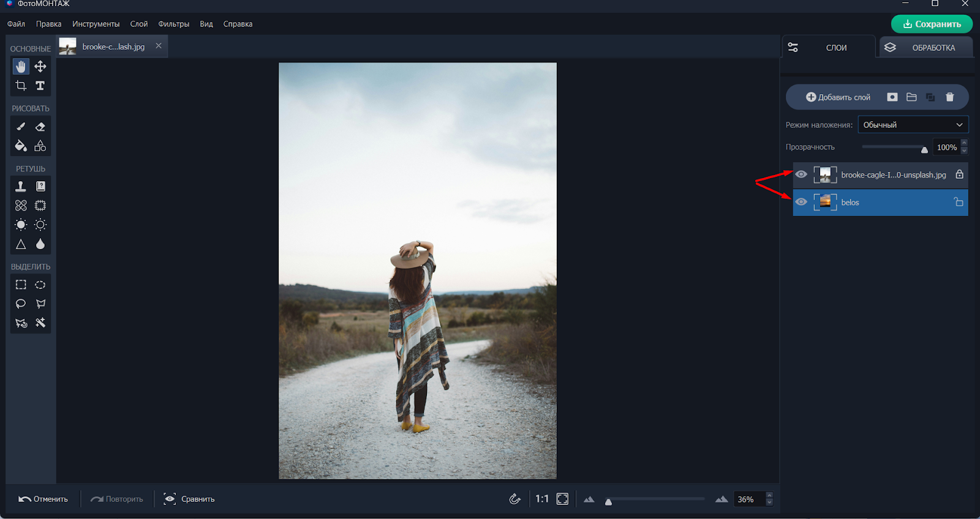This screenshot has width=980, height=519.
Task: Open the Файл menu
Action: 16,24
